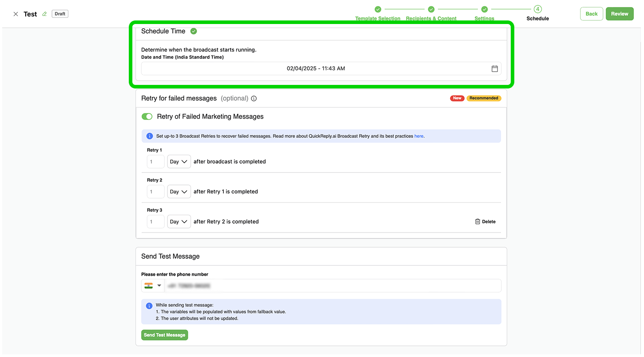This screenshot has width=644, height=357.
Task: Click the trash Delete icon for Retry 3
Action: pyautogui.click(x=478, y=221)
